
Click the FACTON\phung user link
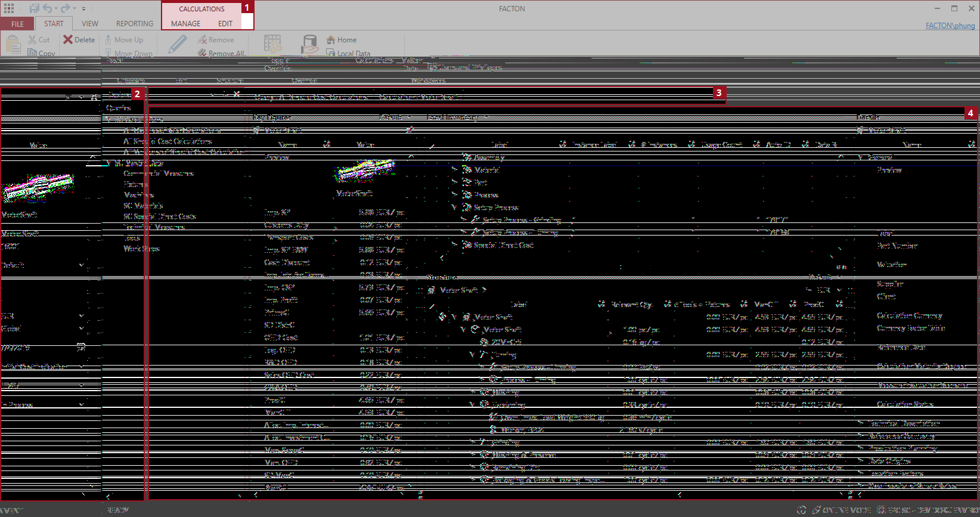950,26
